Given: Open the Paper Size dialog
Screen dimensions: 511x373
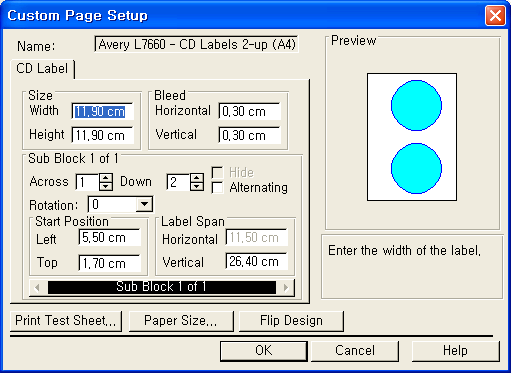Looking at the screenshot, I should click(x=181, y=321).
